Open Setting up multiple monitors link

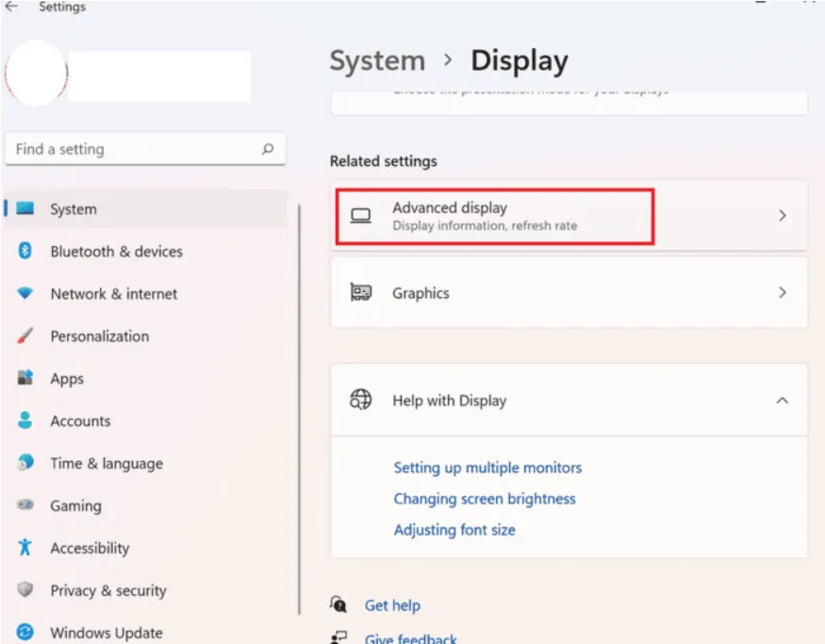(x=487, y=468)
